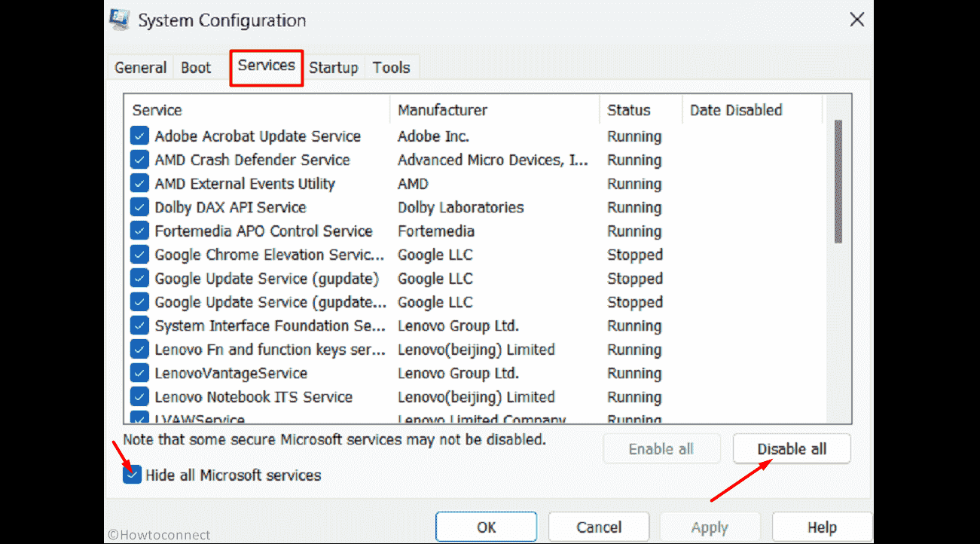This screenshot has width=980, height=544.
Task: Open Help for System Configuration
Action: [822, 527]
